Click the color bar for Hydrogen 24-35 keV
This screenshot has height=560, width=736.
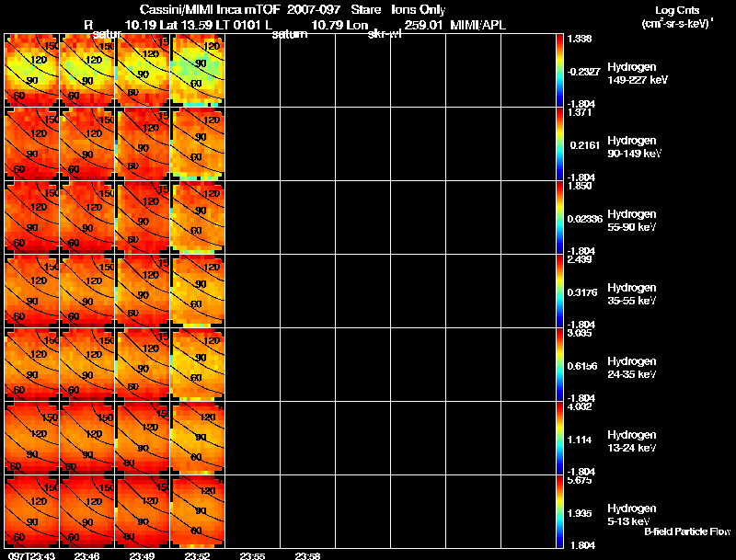(559, 365)
